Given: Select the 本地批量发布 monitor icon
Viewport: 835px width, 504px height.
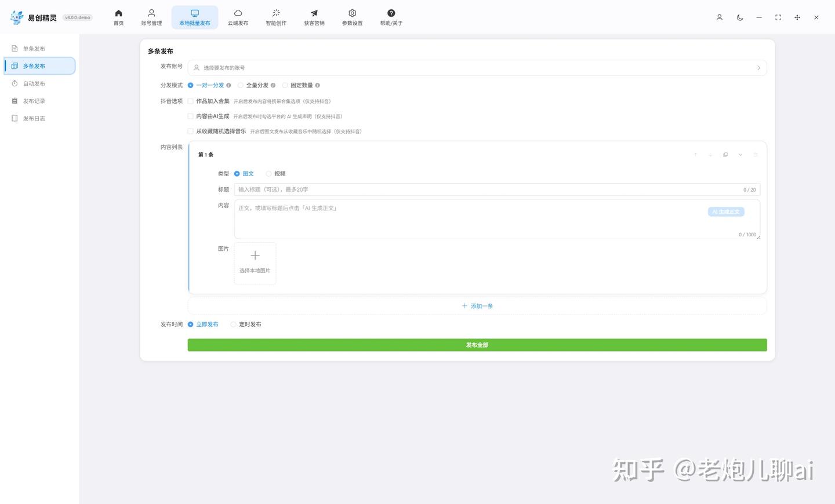Looking at the screenshot, I should (195, 13).
